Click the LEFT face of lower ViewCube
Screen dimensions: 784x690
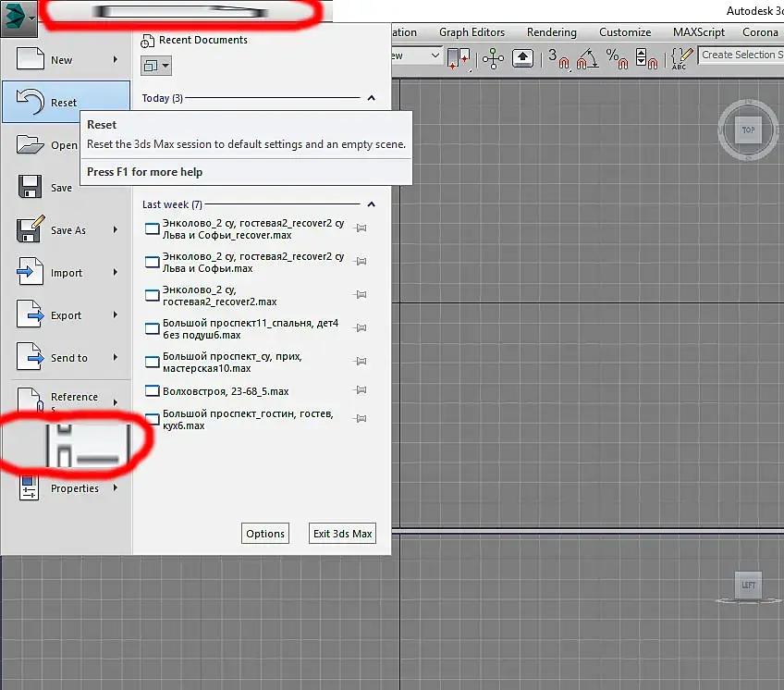(x=749, y=585)
